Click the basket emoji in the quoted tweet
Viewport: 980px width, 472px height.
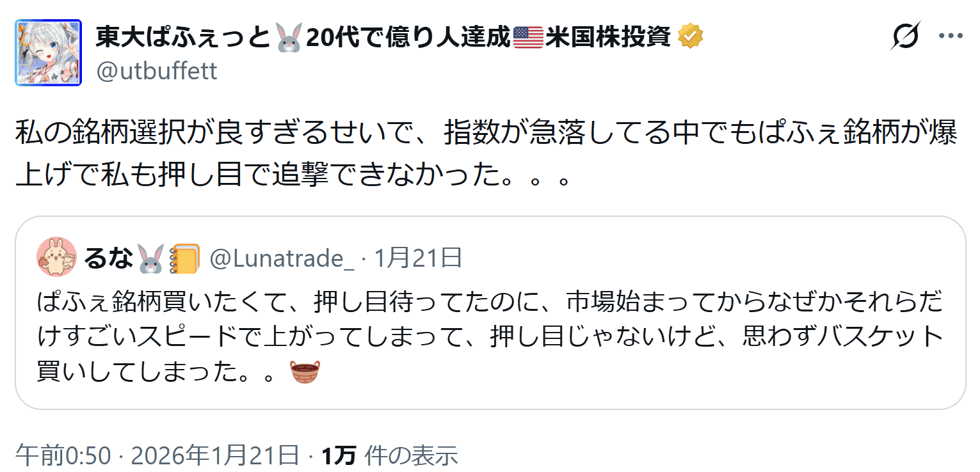305,372
